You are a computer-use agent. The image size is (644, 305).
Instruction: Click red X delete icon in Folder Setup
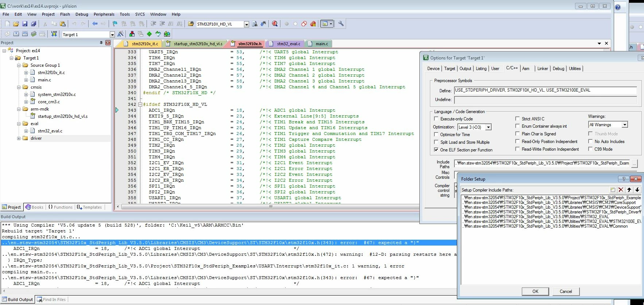(x=621, y=190)
